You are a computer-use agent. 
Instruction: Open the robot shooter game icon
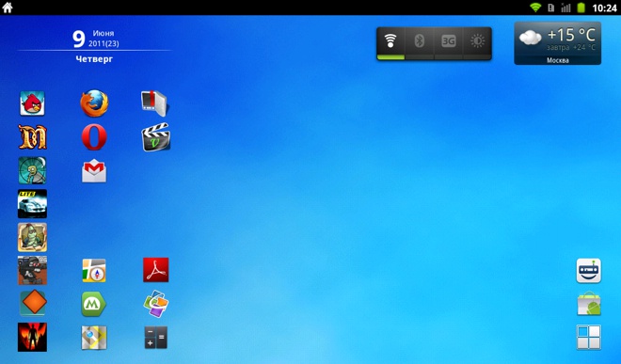pyautogui.click(x=33, y=271)
